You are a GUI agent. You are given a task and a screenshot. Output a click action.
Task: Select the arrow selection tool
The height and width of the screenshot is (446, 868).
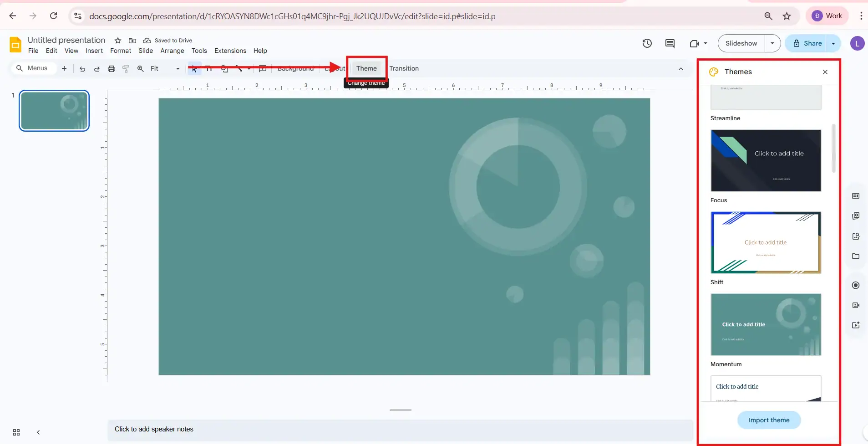pos(193,68)
